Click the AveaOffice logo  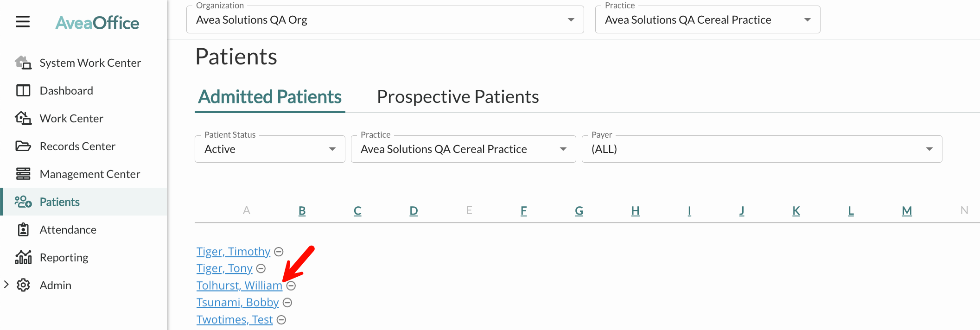click(98, 22)
